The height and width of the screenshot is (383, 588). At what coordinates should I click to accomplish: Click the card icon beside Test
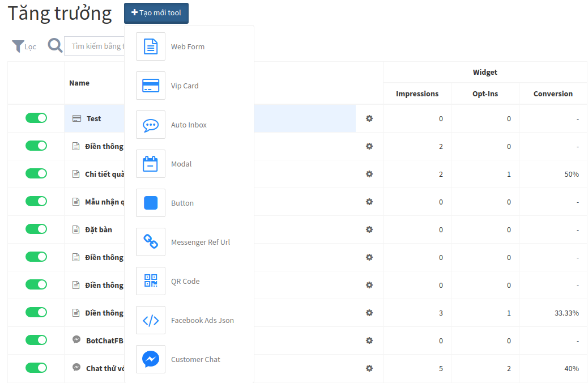pyautogui.click(x=76, y=118)
